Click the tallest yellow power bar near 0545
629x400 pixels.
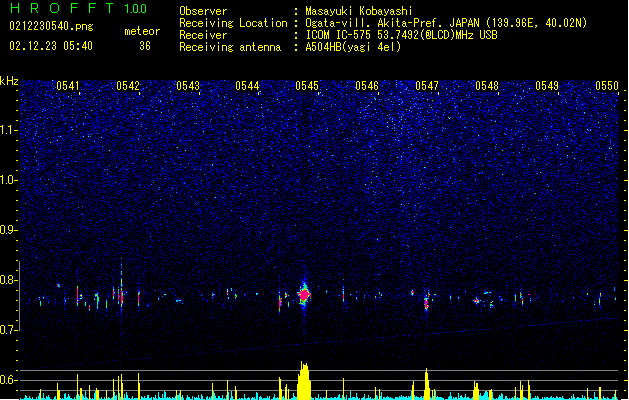click(x=304, y=380)
